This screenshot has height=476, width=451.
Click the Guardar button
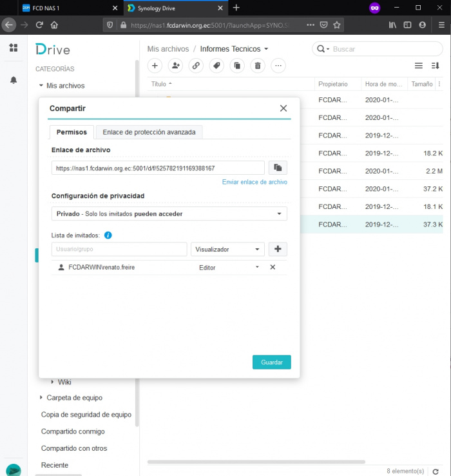tap(272, 362)
